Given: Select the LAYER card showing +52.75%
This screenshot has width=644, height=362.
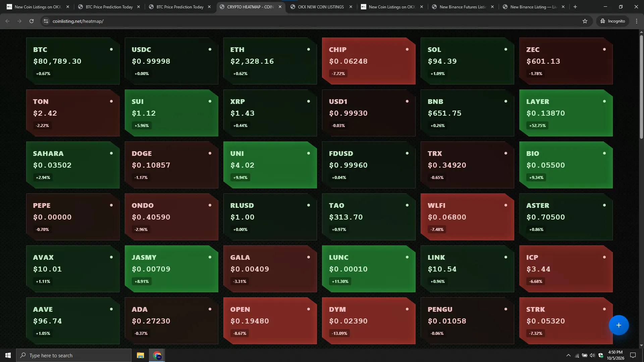Looking at the screenshot, I should (x=566, y=113).
